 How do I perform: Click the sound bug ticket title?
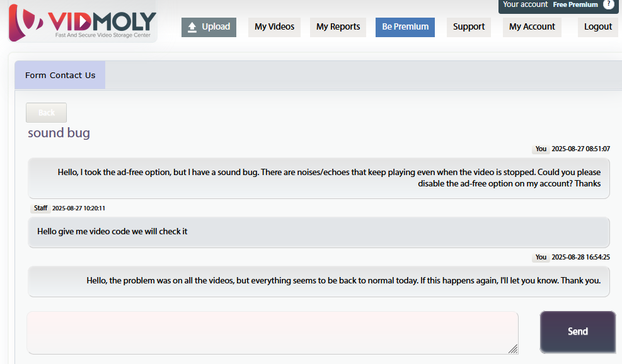[x=59, y=133]
